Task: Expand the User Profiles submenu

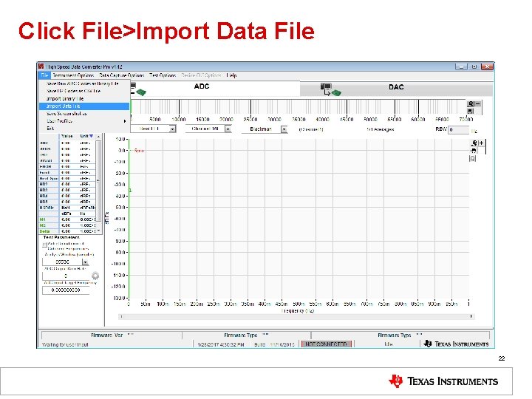Action: pyautogui.click(x=84, y=120)
